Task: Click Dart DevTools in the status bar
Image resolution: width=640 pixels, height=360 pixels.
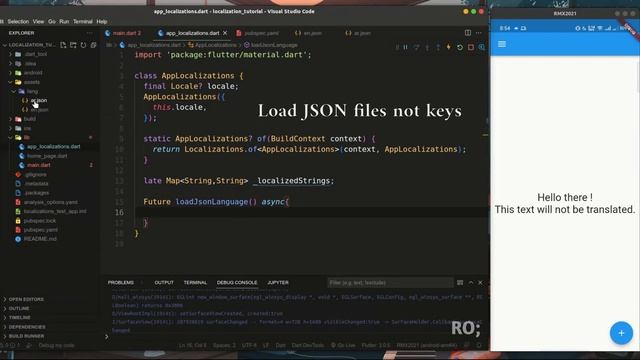Action: [x=308, y=345]
